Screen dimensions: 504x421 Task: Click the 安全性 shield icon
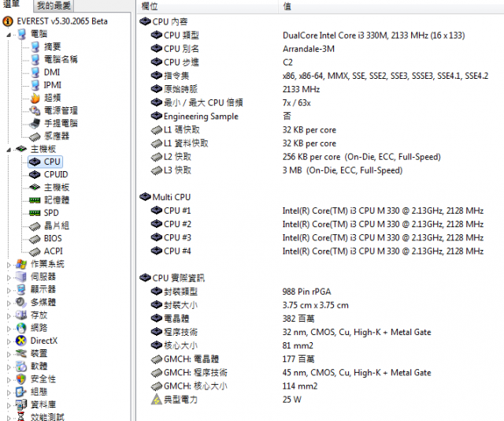click(21, 379)
